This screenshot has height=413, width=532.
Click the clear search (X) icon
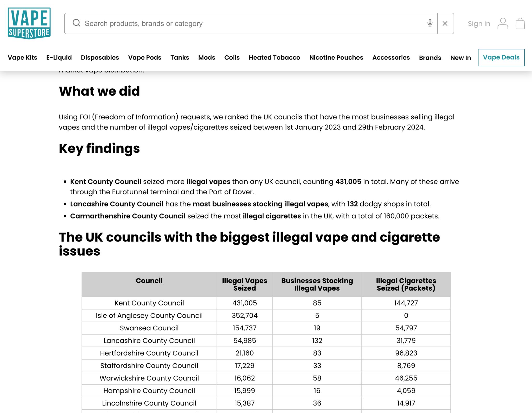446,23
